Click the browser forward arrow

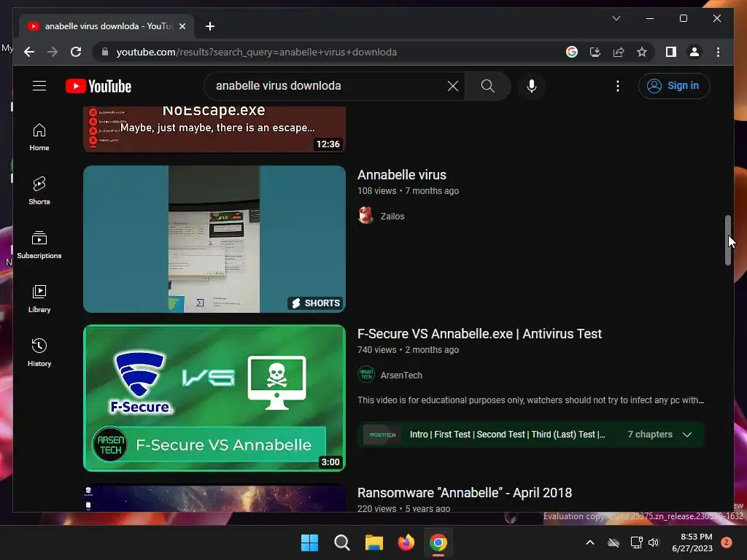(53, 52)
